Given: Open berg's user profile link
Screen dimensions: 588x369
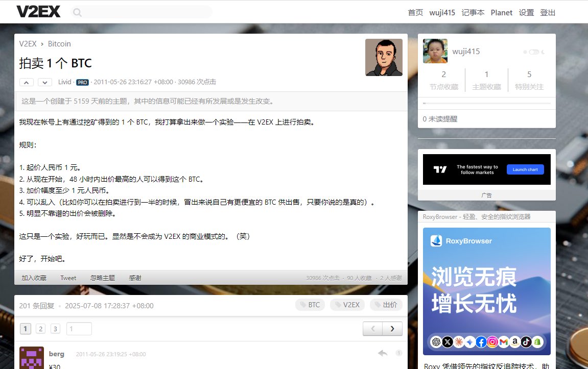Looking at the screenshot, I should tap(56, 354).
